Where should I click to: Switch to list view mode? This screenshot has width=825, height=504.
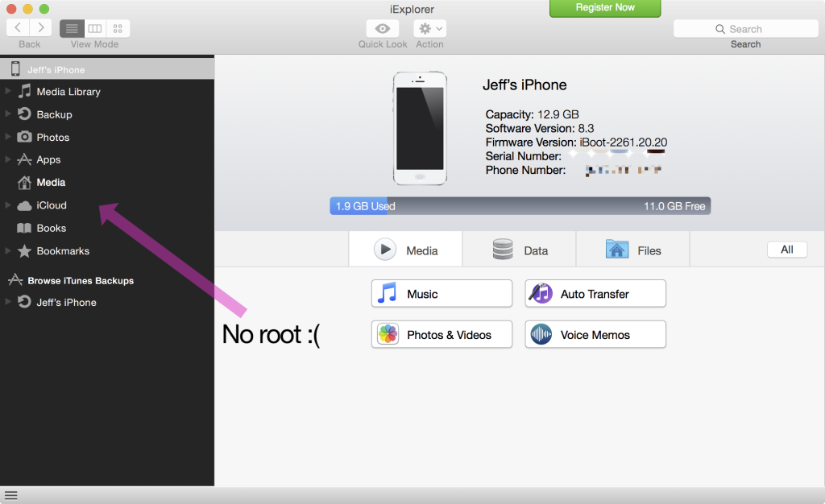point(73,28)
